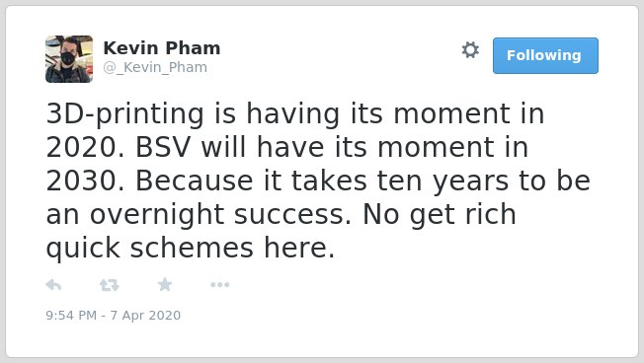This screenshot has height=363, width=644.
Task: Open the Kevin Pham display name link
Action: tap(162, 48)
